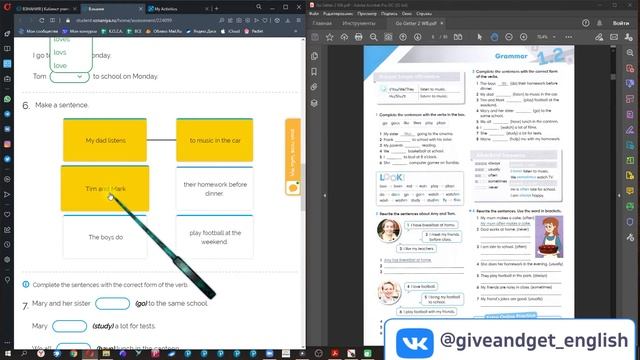Open Acrobat Просмотр menu
640x360 pixels.
tap(367, 13)
